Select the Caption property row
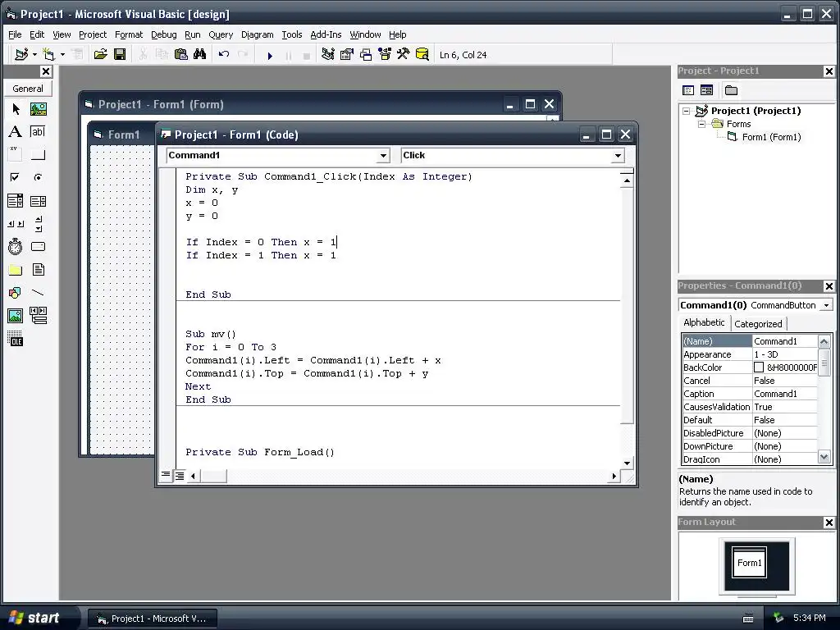The image size is (840, 630). click(750, 394)
